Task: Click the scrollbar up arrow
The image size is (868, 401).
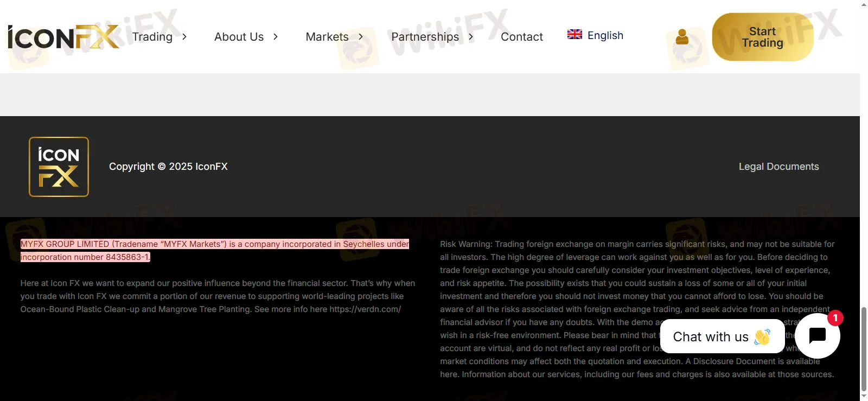Action: point(864,4)
